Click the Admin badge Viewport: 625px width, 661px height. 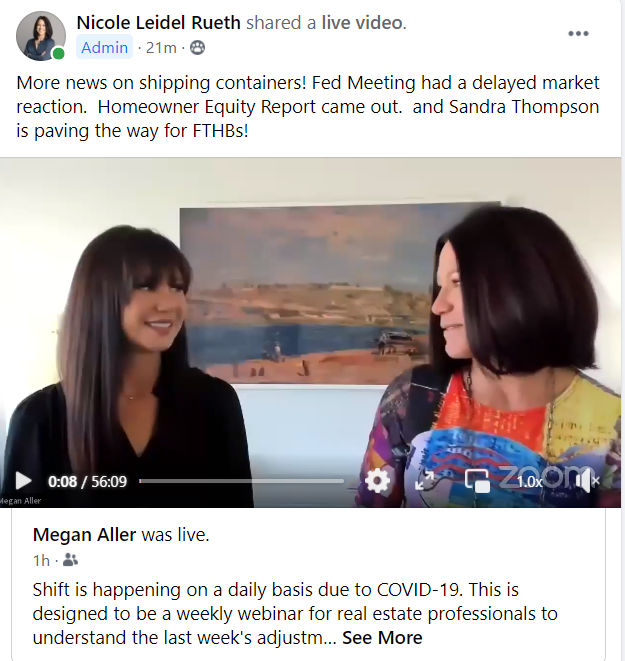point(105,48)
